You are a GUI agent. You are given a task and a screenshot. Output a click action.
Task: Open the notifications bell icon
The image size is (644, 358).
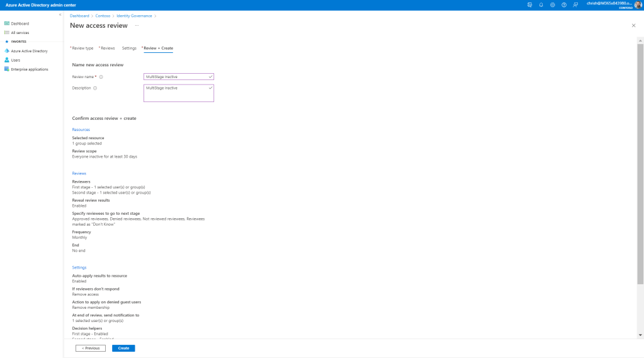[x=541, y=4]
